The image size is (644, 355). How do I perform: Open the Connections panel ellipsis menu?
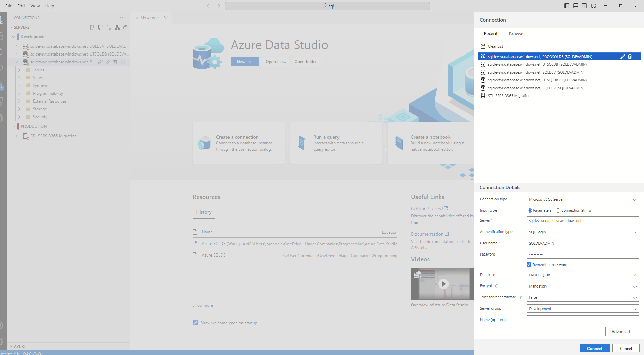tap(122, 18)
